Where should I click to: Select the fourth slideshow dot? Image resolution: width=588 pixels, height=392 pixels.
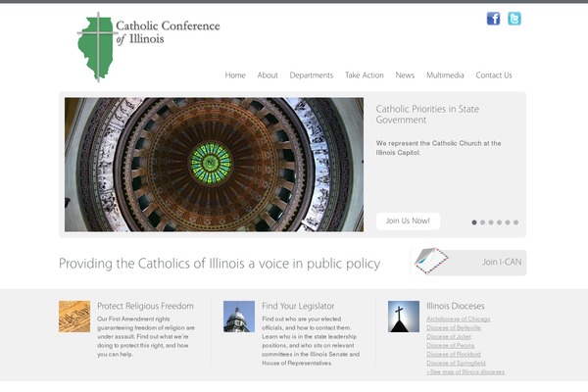click(x=499, y=222)
